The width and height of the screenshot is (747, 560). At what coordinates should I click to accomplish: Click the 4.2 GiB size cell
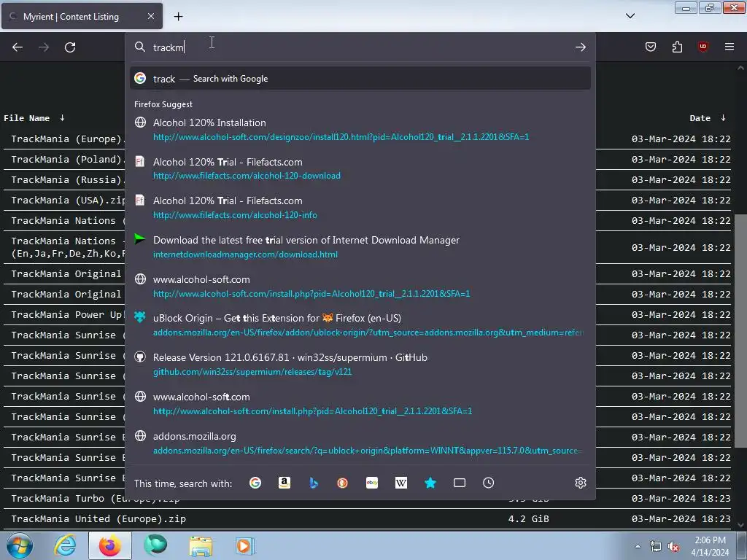point(529,519)
